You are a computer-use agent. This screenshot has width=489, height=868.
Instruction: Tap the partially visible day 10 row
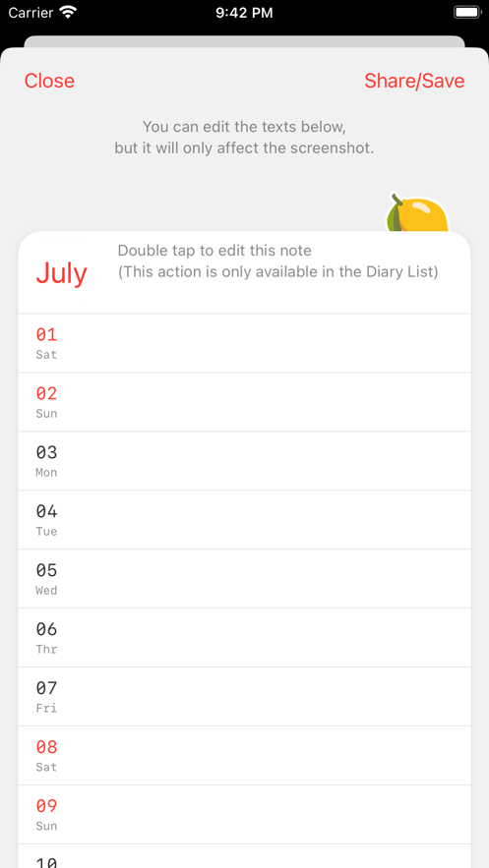point(244,856)
